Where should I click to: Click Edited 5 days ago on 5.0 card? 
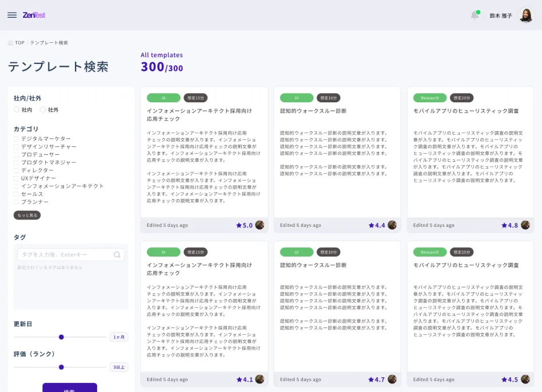point(168,225)
